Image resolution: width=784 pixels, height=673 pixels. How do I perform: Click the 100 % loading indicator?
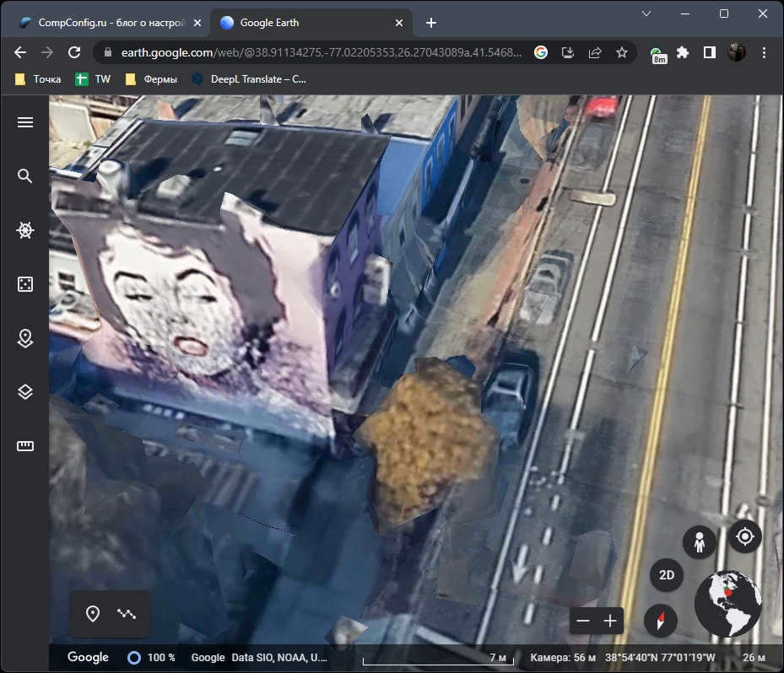coord(152,658)
